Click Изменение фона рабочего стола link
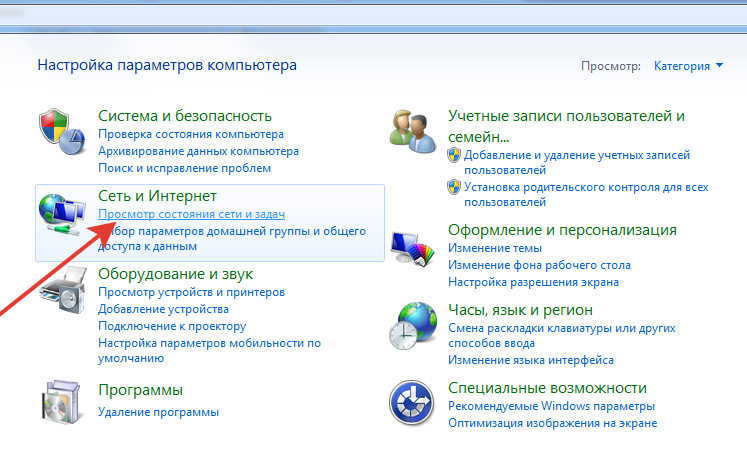747x450 pixels. [539, 265]
